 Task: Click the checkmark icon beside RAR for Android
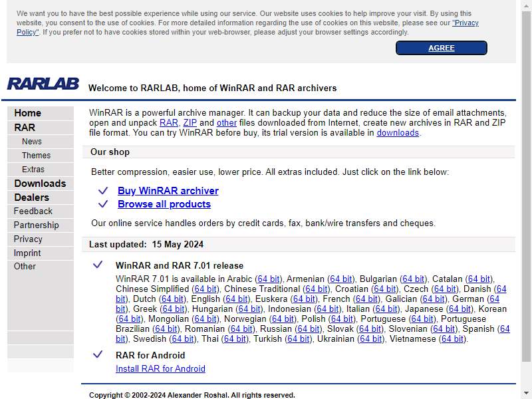98,354
